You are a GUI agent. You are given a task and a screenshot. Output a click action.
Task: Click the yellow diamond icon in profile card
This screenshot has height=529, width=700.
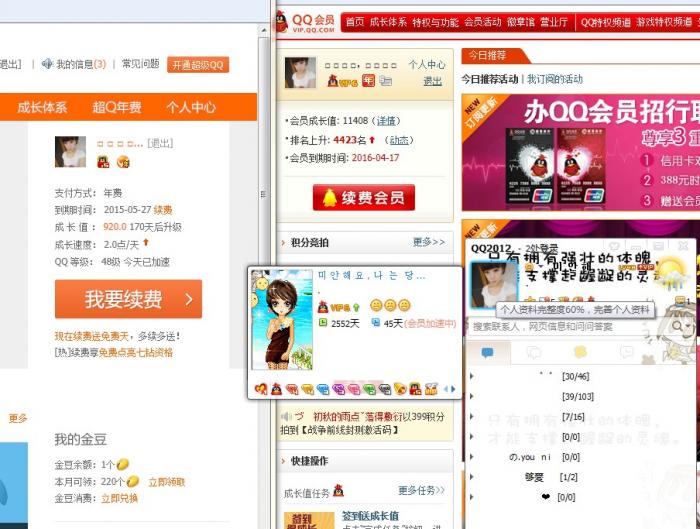[x=307, y=389]
